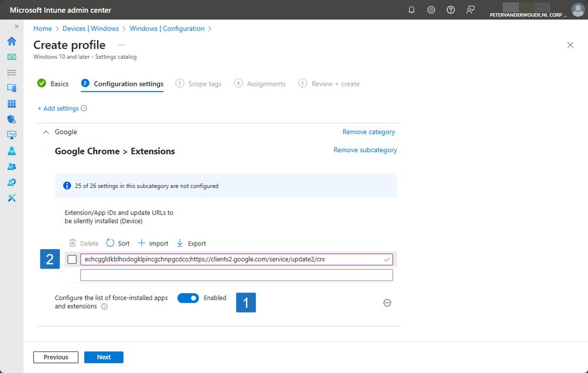This screenshot has width=588, height=373.
Task: Open Home from the sidebar icon
Action: coord(12,41)
